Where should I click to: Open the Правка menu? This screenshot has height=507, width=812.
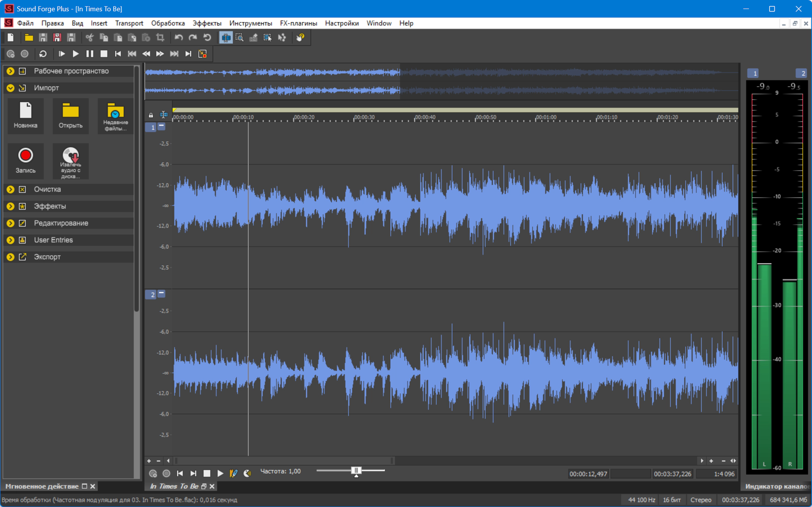click(x=53, y=23)
